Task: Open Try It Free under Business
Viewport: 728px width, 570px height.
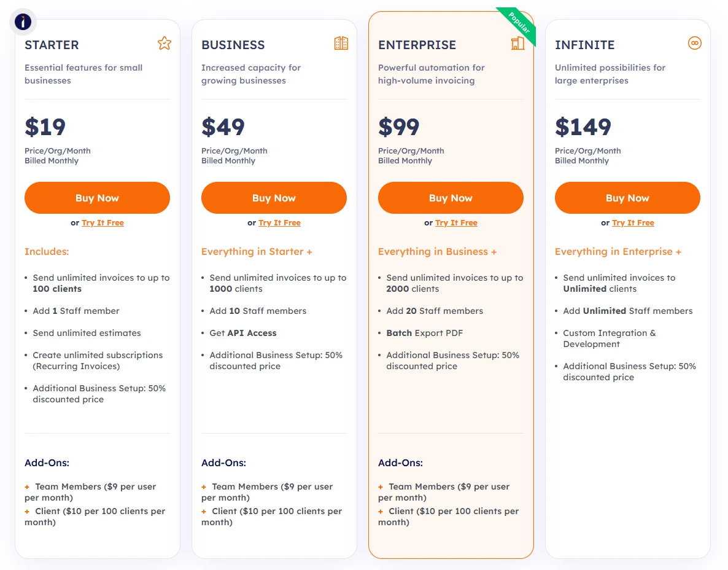Action: [x=279, y=223]
